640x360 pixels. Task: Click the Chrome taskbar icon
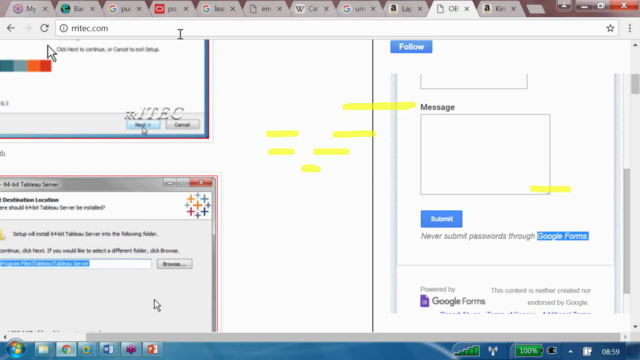click(x=66, y=350)
